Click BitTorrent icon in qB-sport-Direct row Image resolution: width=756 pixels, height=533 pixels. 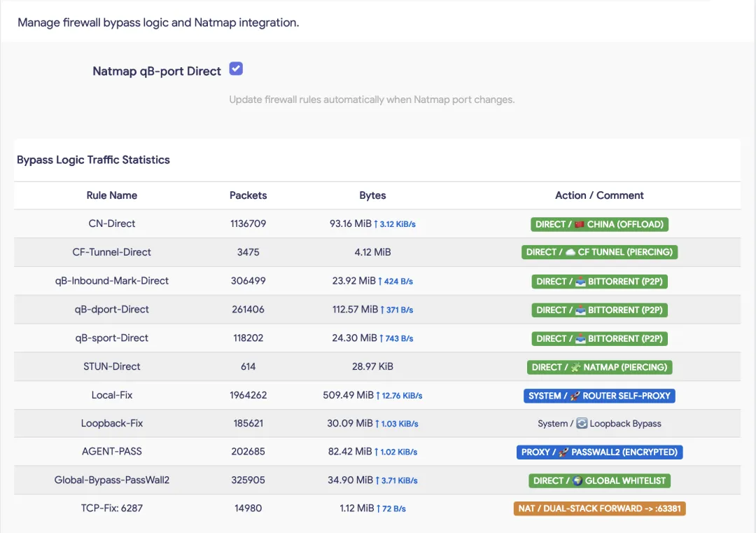[x=580, y=338]
